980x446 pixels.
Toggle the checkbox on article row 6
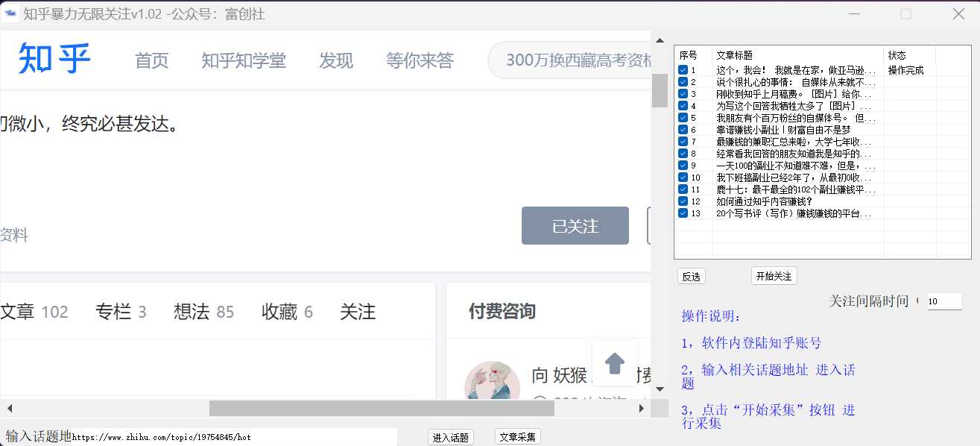682,129
